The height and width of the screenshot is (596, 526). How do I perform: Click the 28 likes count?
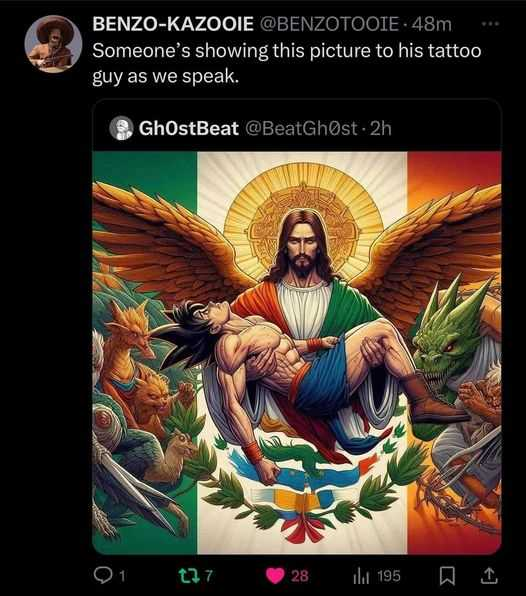pyautogui.click(x=299, y=576)
